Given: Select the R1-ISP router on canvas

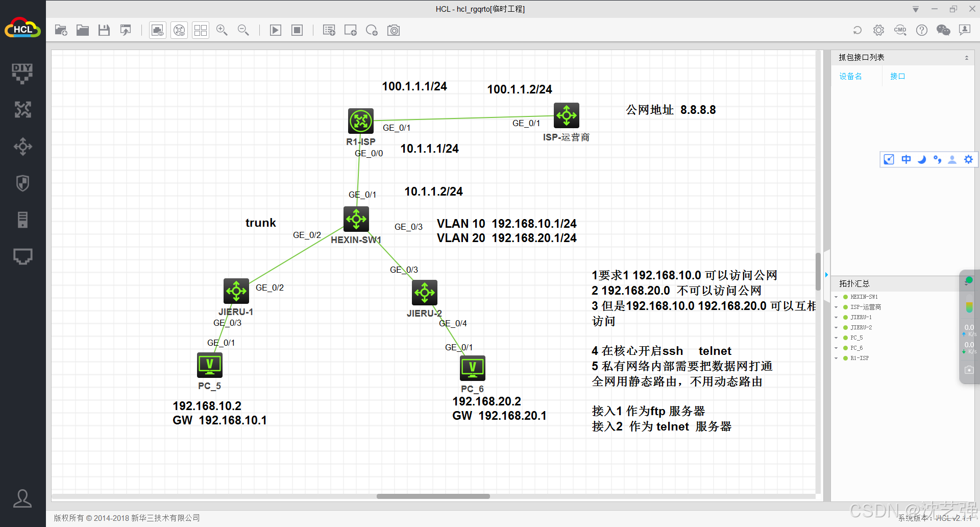Looking at the screenshot, I should pos(361,121).
